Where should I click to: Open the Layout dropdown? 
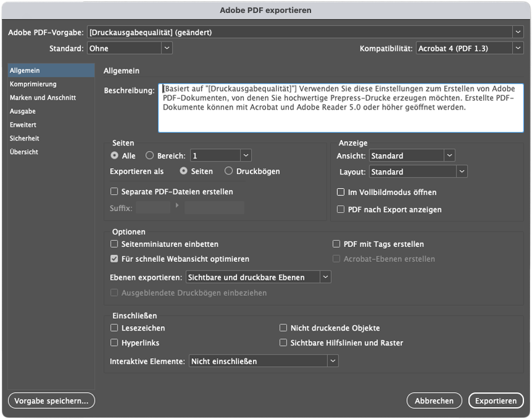tap(418, 171)
